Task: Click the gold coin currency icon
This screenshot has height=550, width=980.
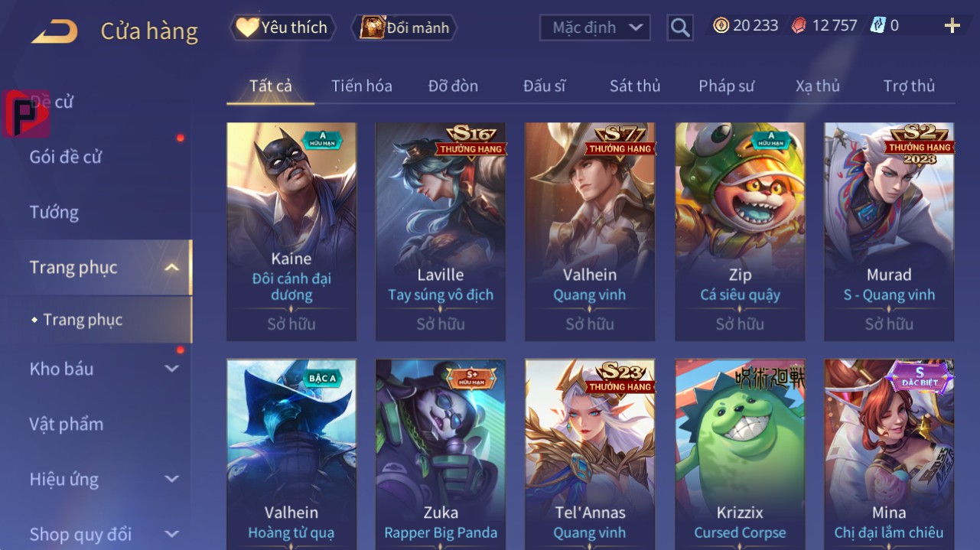Action: 721,25
